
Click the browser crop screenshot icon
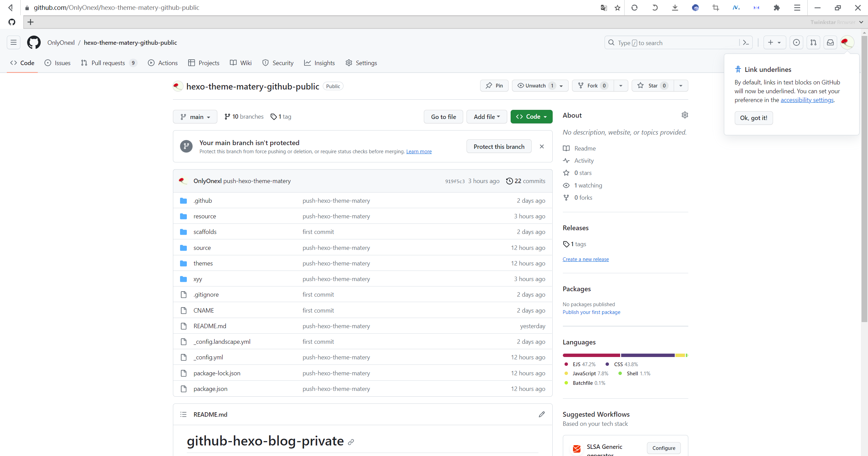pos(716,7)
